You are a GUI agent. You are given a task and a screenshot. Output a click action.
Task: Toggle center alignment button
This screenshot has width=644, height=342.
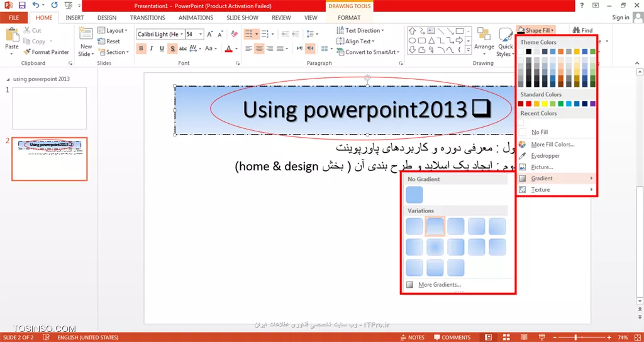tap(259, 48)
